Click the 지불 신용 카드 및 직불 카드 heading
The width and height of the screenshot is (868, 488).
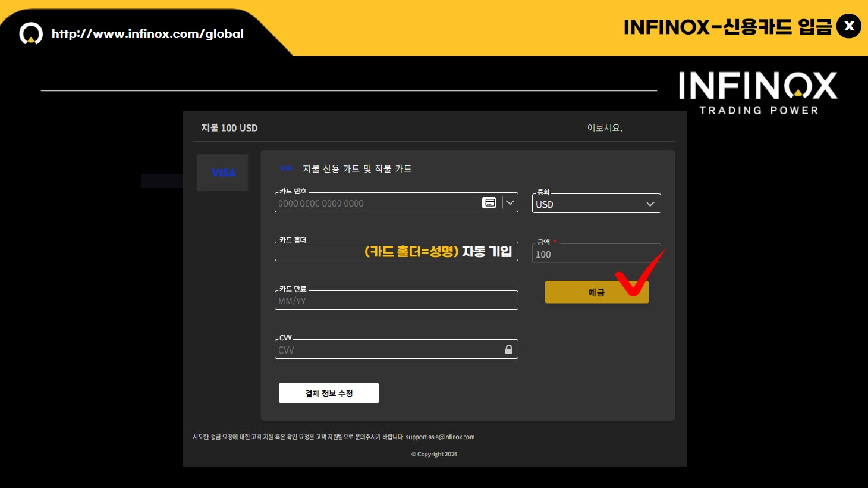pyautogui.click(x=357, y=169)
